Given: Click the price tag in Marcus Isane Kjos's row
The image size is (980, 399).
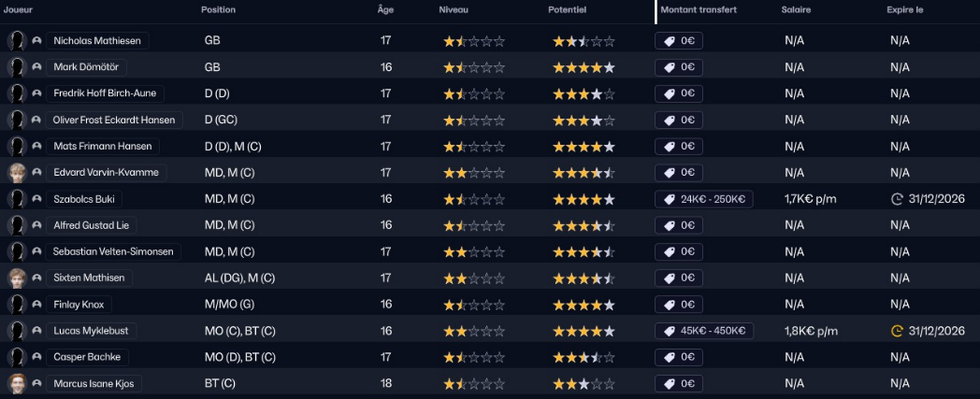Looking at the screenshot, I should pyautogui.click(x=670, y=383).
